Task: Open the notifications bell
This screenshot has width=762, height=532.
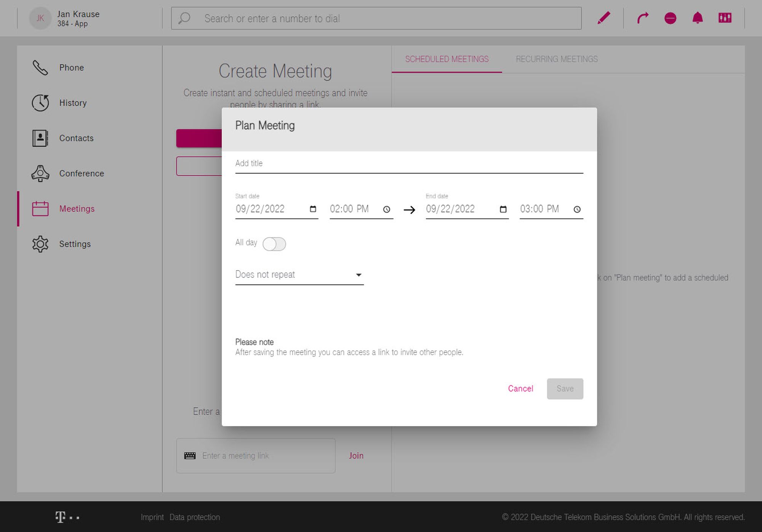Action: [x=698, y=18]
